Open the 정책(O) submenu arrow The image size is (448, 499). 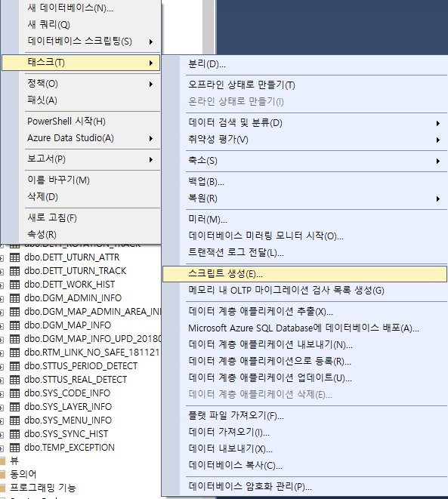pos(151,84)
